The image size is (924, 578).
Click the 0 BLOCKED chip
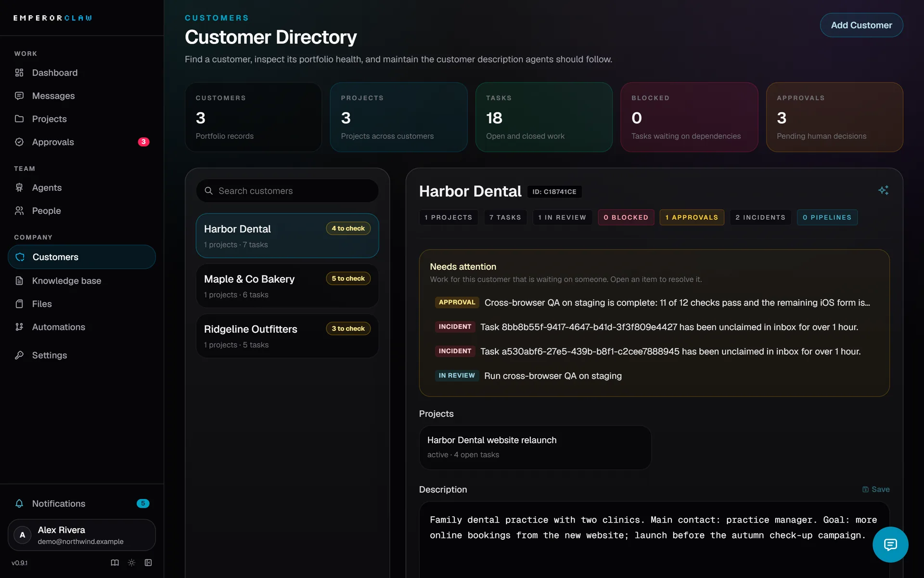point(626,217)
